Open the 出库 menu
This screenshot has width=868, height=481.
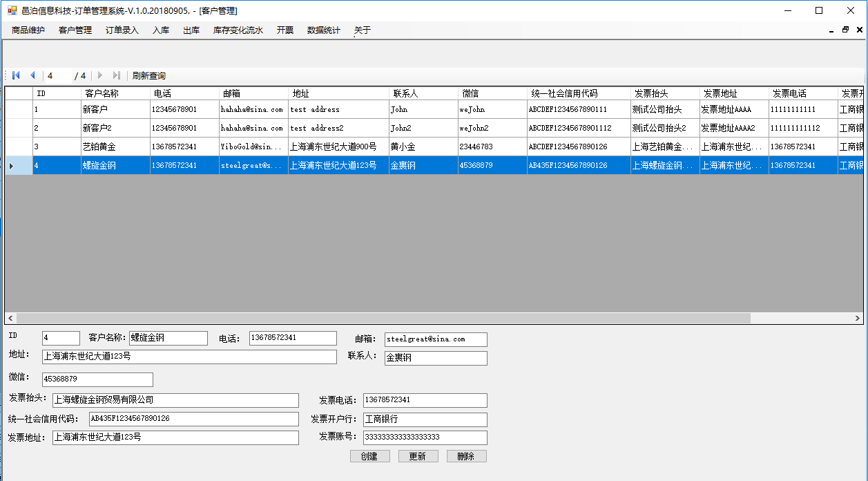point(191,30)
